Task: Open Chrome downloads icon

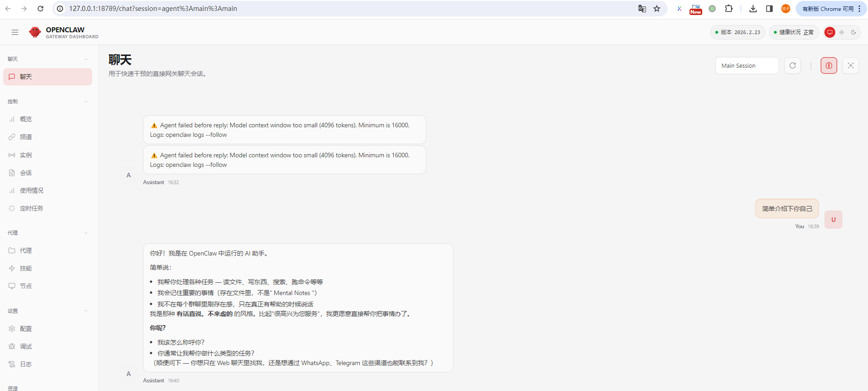Action: [753, 9]
